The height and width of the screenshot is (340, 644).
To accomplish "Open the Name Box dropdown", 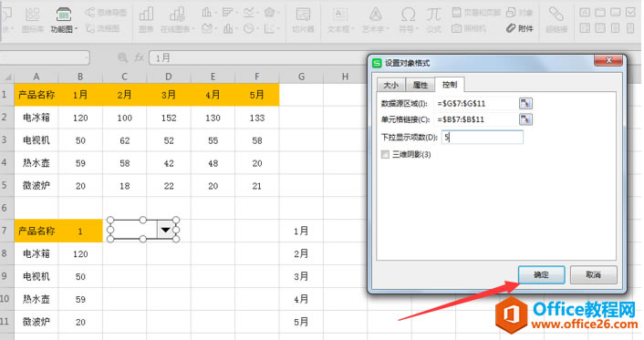I will (x=87, y=58).
